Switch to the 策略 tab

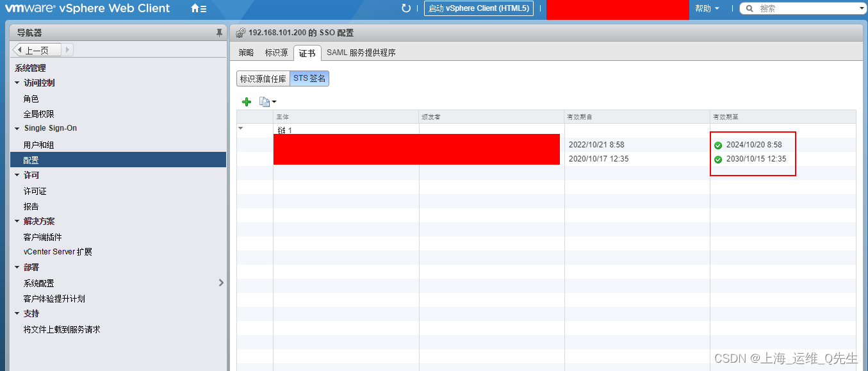pyautogui.click(x=246, y=52)
